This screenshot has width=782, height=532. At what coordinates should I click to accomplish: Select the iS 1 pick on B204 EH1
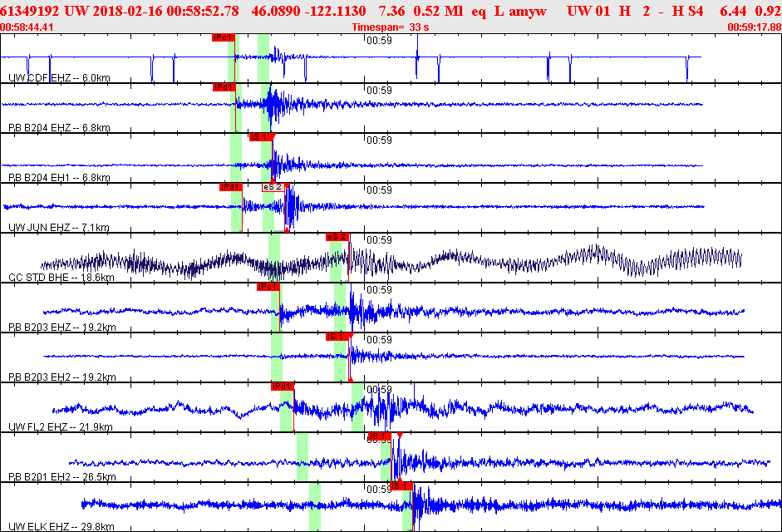pos(259,137)
